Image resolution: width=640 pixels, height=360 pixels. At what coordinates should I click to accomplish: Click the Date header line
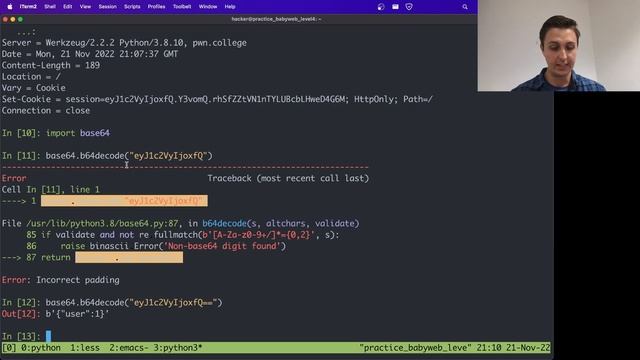[x=90, y=54]
